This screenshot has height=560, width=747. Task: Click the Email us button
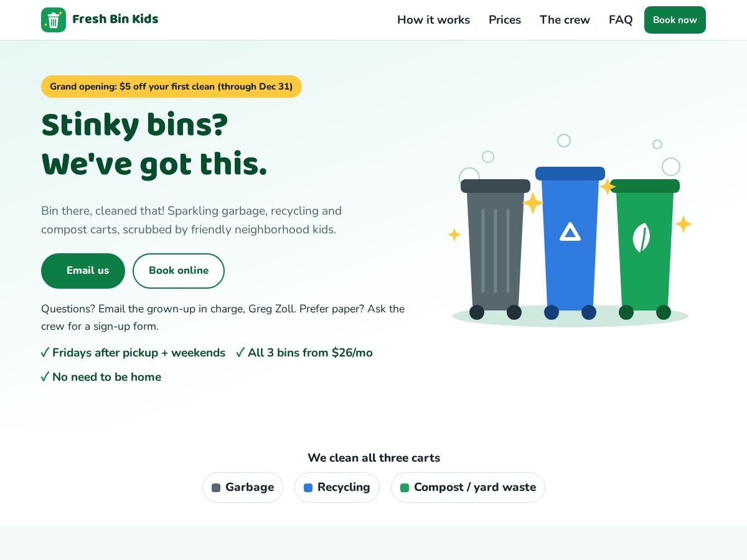(83, 271)
